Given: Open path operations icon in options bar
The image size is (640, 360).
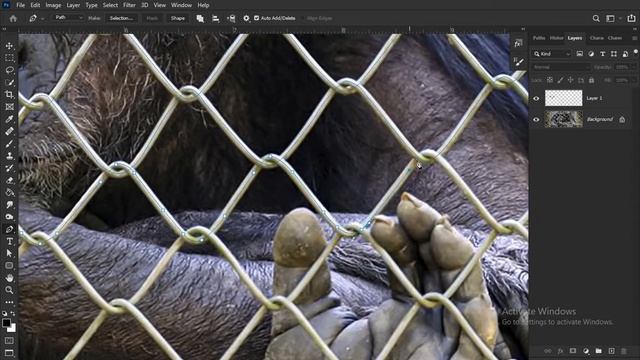Looking at the screenshot, I should (x=200, y=18).
